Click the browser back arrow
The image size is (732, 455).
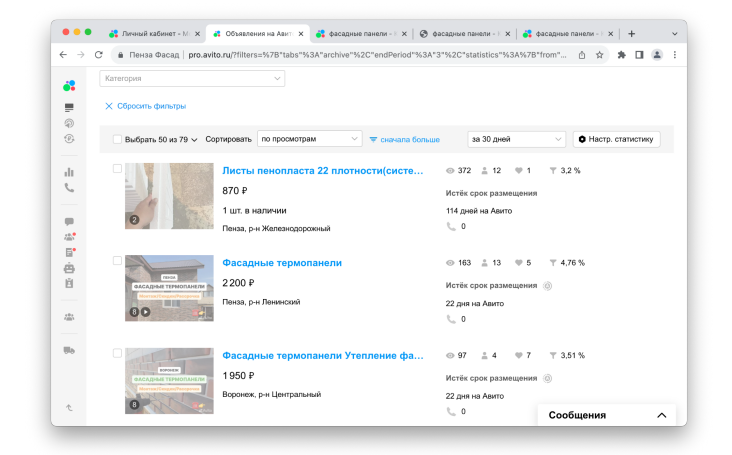[63, 55]
